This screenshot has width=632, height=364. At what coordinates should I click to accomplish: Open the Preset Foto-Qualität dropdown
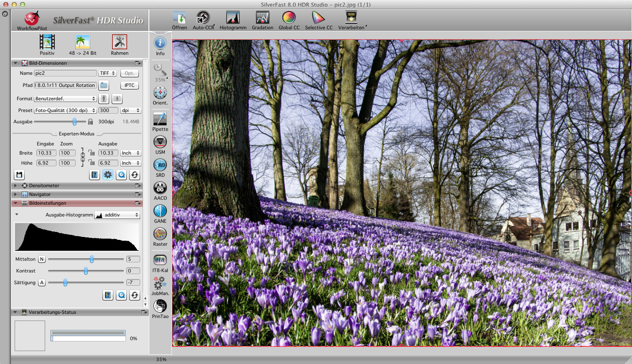(65, 110)
